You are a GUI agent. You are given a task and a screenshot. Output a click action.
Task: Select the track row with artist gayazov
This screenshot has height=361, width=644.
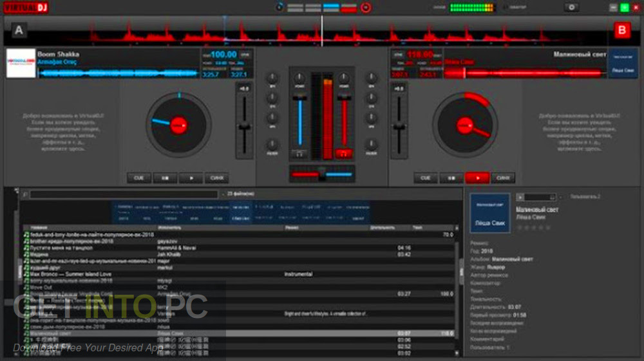(240, 241)
